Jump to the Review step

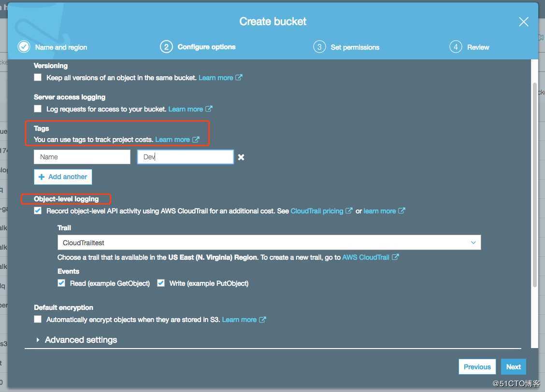(478, 47)
